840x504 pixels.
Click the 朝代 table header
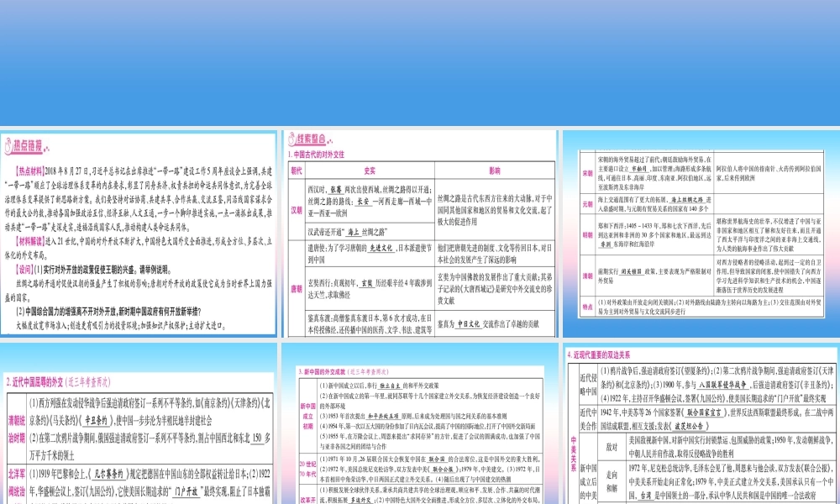[297, 171]
